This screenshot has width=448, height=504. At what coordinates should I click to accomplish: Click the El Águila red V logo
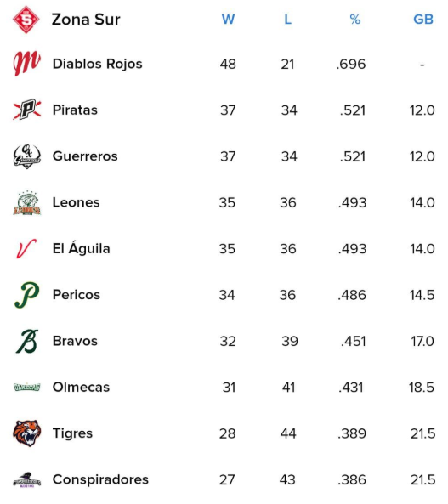pos(26,248)
